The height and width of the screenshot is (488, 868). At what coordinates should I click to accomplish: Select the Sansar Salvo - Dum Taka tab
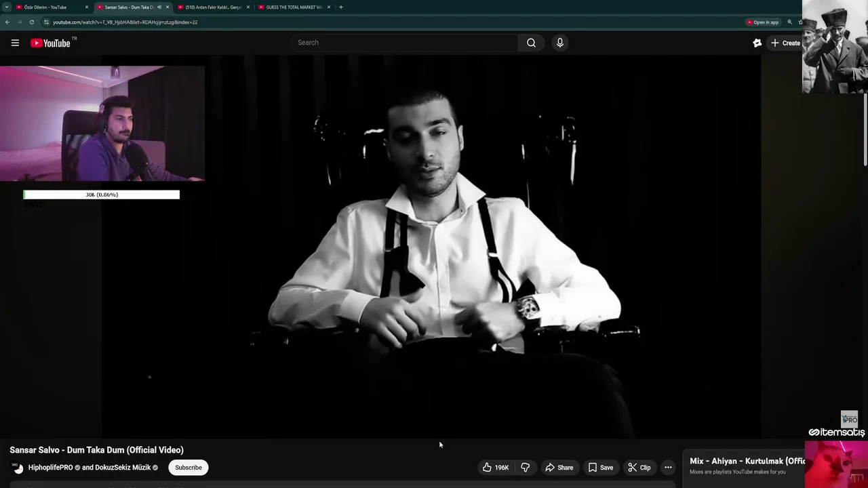pyautogui.click(x=129, y=7)
